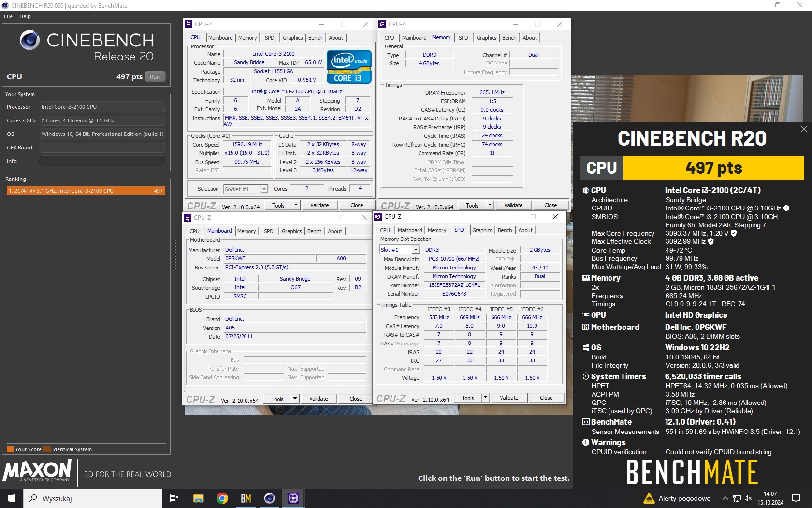This screenshot has width=812, height=508.
Task: Click the Intel Core i3 badge logo
Action: pos(349,67)
